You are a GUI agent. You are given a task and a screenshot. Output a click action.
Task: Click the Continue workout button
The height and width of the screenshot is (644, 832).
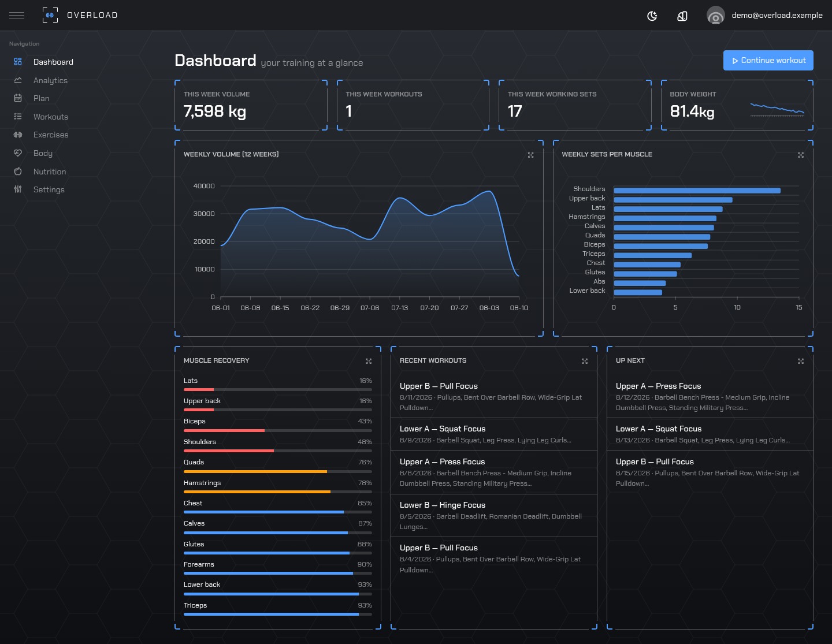[768, 61]
